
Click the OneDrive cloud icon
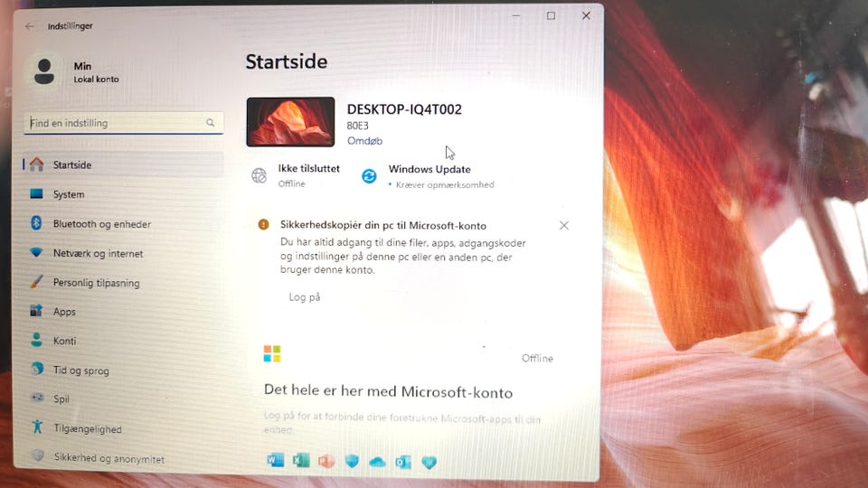tap(378, 462)
